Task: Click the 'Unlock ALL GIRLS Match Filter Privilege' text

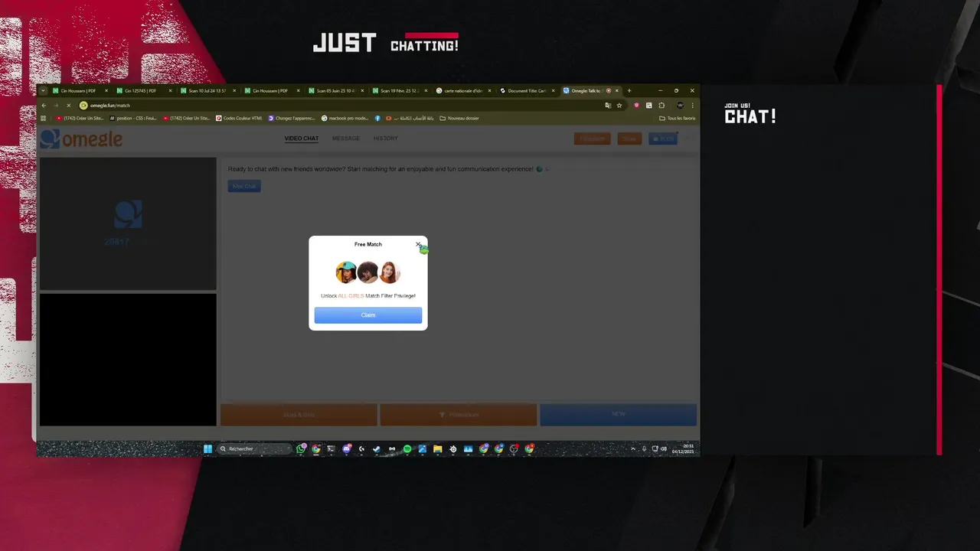Action: pos(368,295)
